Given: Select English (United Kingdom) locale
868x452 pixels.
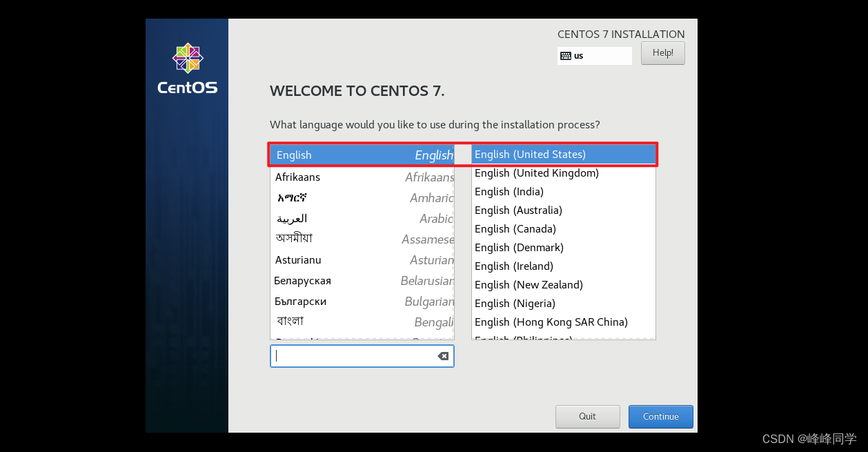Looking at the screenshot, I should coord(563,173).
